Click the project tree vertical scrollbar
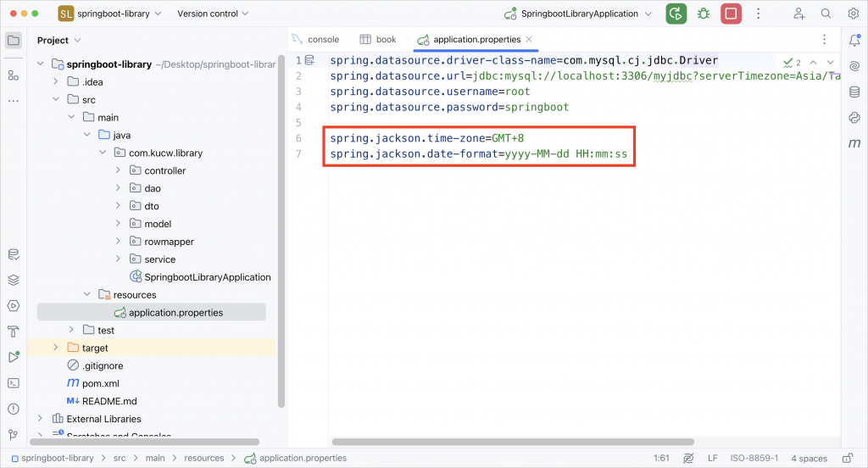This screenshot has width=868, height=468. click(x=281, y=231)
